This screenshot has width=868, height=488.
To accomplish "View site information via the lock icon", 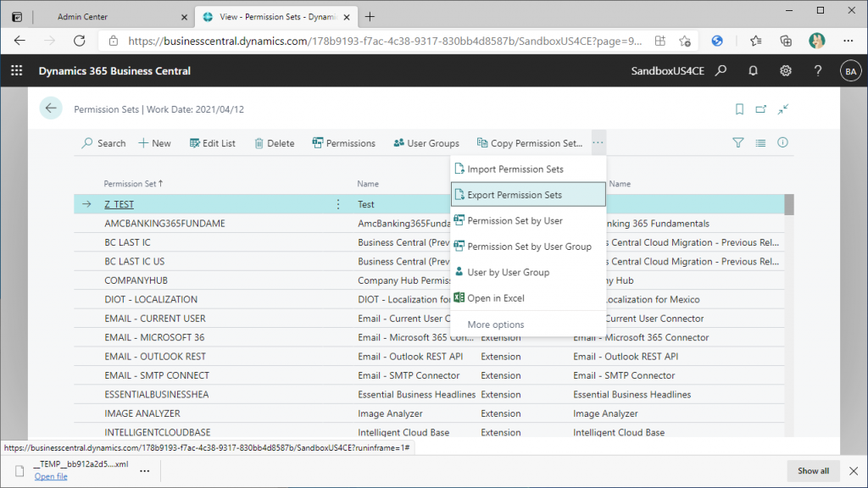I will click(114, 41).
